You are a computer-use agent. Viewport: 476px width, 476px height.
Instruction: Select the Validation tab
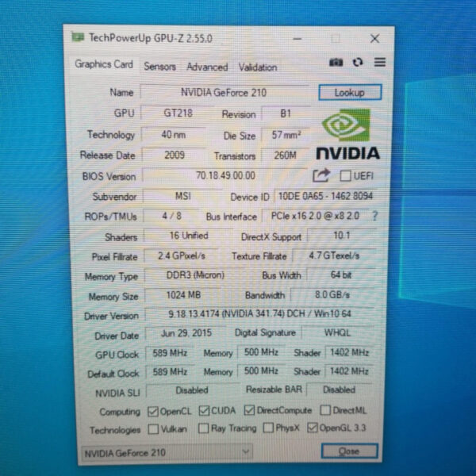(258, 67)
